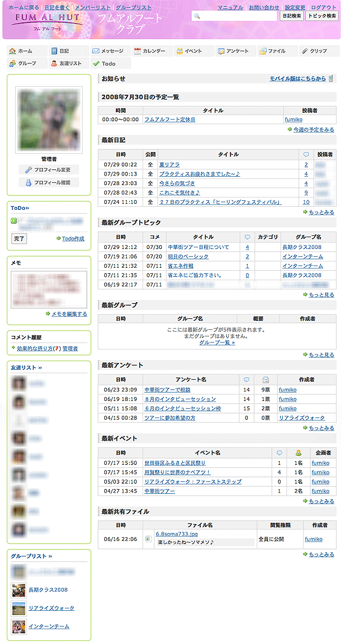Open the 夏リアラ diary link
This screenshot has width=342, height=644.
pyautogui.click(x=169, y=165)
